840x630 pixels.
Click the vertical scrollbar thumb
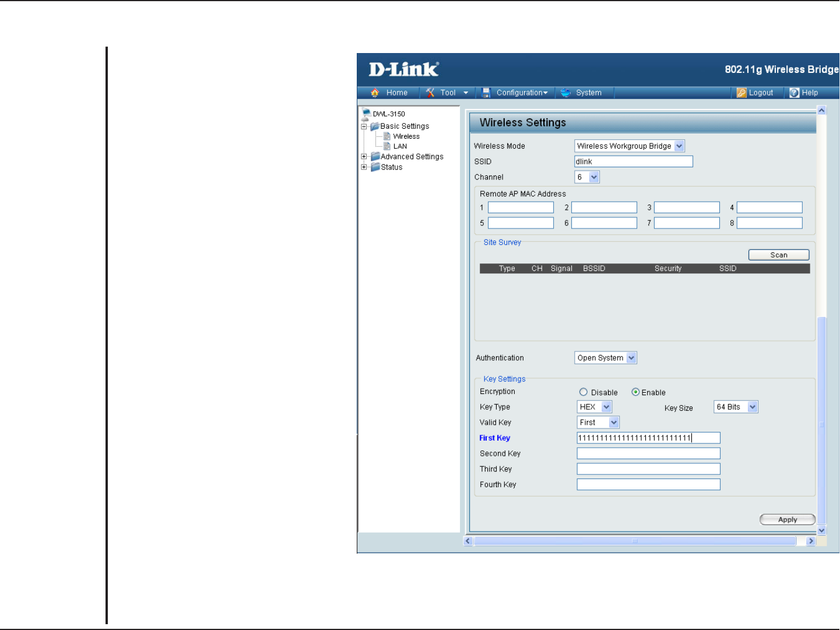821,420
